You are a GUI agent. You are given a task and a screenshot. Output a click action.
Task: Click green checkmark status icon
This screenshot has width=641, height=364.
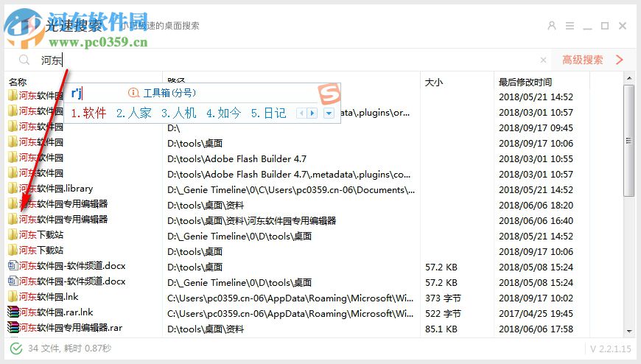pos(16,349)
